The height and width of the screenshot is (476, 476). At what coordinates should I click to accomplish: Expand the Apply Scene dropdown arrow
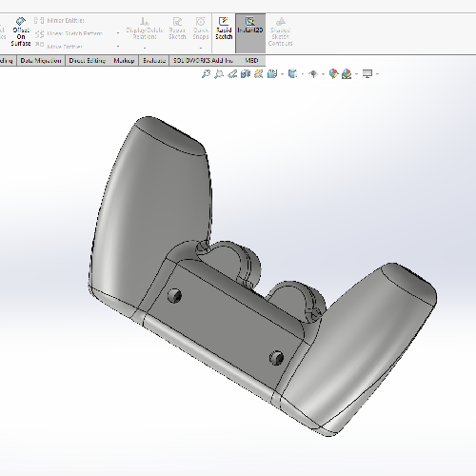[x=356, y=74]
